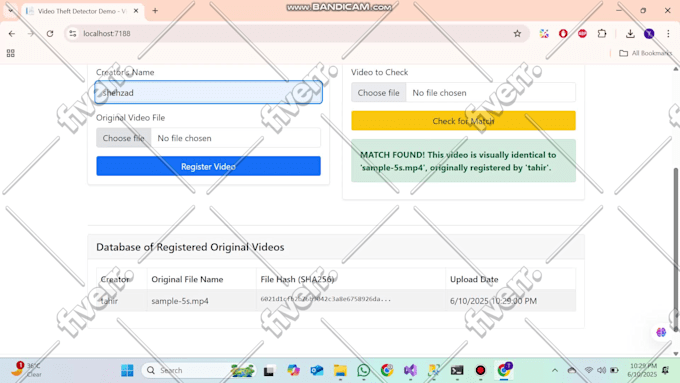The width and height of the screenshot is (680, 383).
Task: Choose file for Original Video File
Action: (124, 138)
